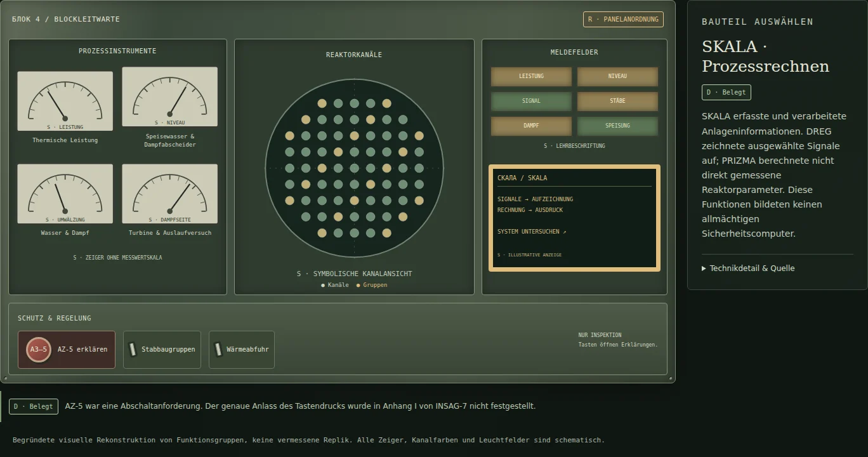
Task: Select the SPEISUNG annunciator field
Action: pos(617,126)
